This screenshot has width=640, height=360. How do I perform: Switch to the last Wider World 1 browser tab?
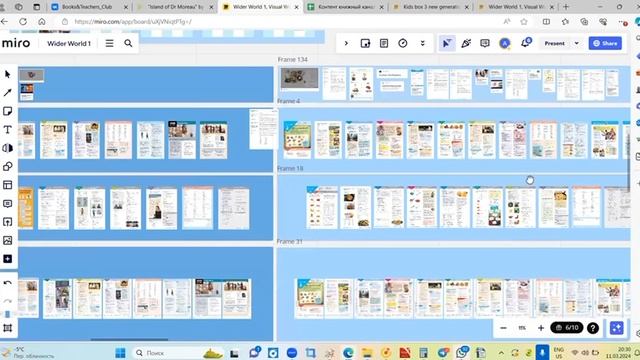point(516,7)
